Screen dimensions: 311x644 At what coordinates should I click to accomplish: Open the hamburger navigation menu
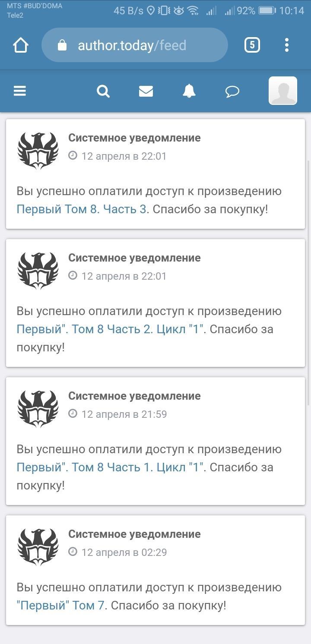20,91
